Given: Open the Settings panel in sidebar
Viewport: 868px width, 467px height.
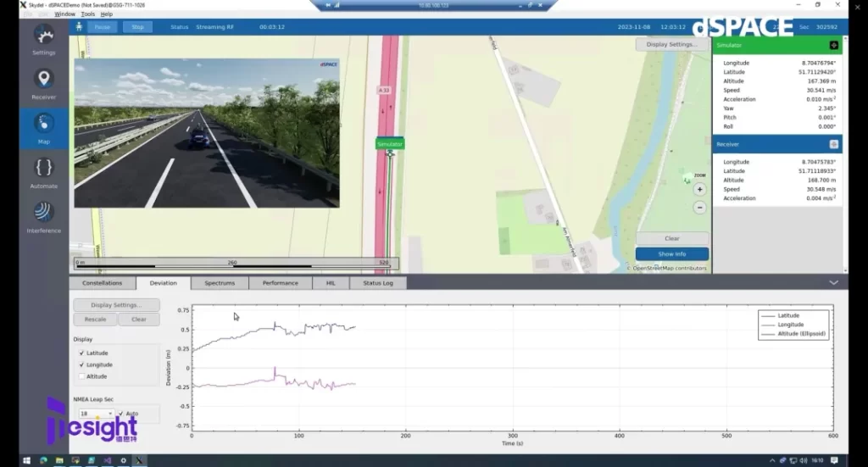Looking at the screenshot, I should [x=43, y=39].
